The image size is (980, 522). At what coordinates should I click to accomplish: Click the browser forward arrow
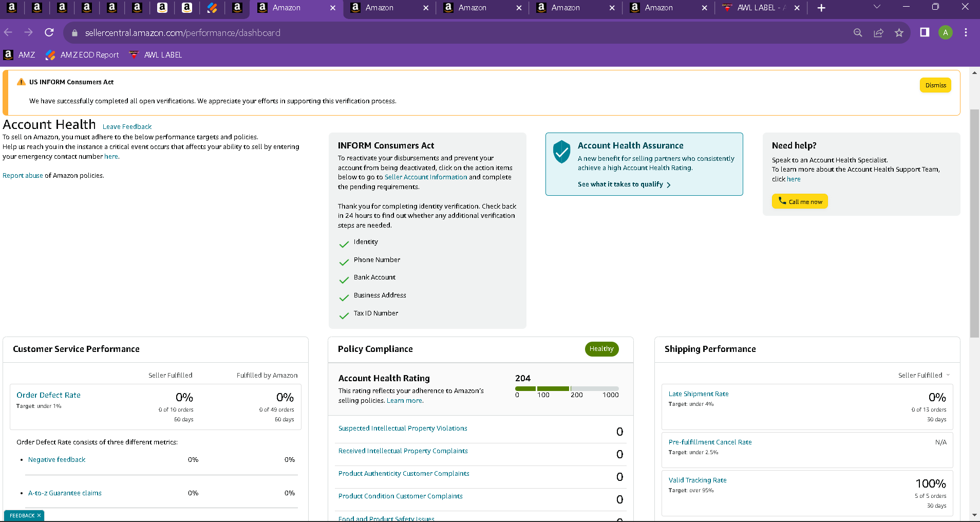click(x=28, y=32)
